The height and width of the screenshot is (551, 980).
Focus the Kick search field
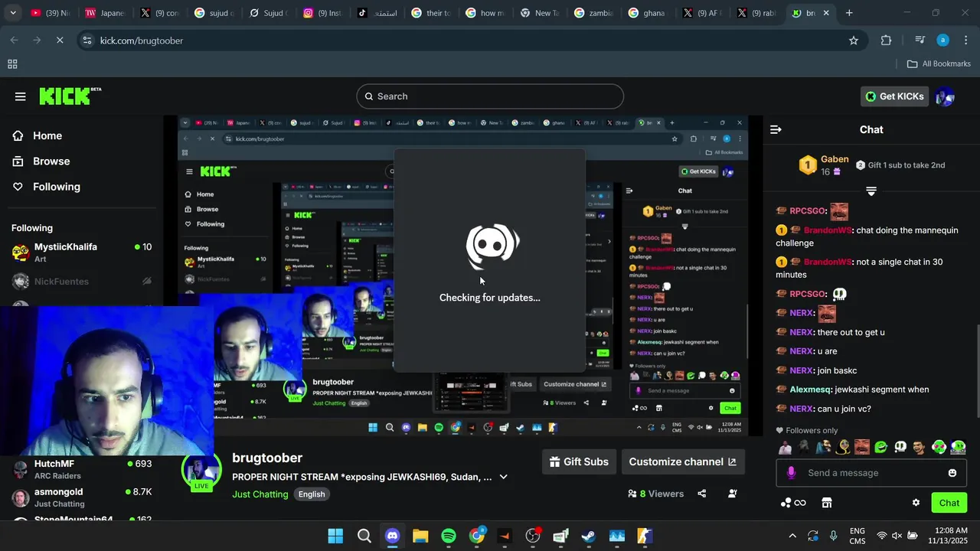[x=490, y=96]
